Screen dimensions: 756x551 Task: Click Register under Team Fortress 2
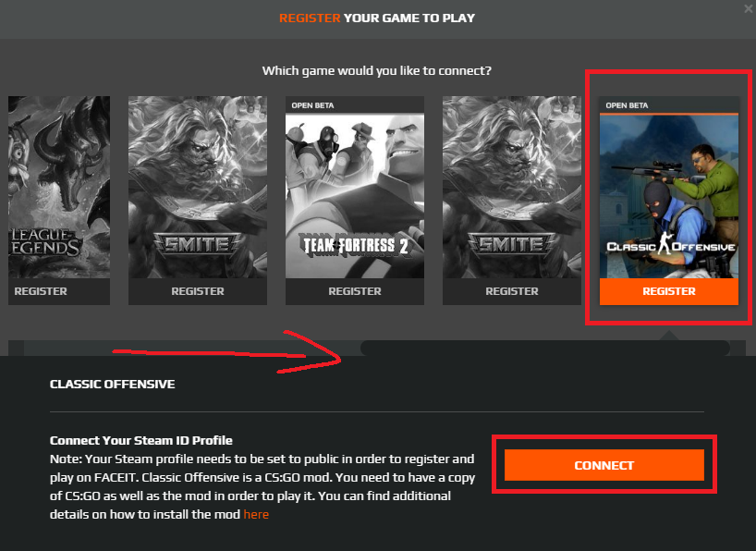tap(355, 291)
